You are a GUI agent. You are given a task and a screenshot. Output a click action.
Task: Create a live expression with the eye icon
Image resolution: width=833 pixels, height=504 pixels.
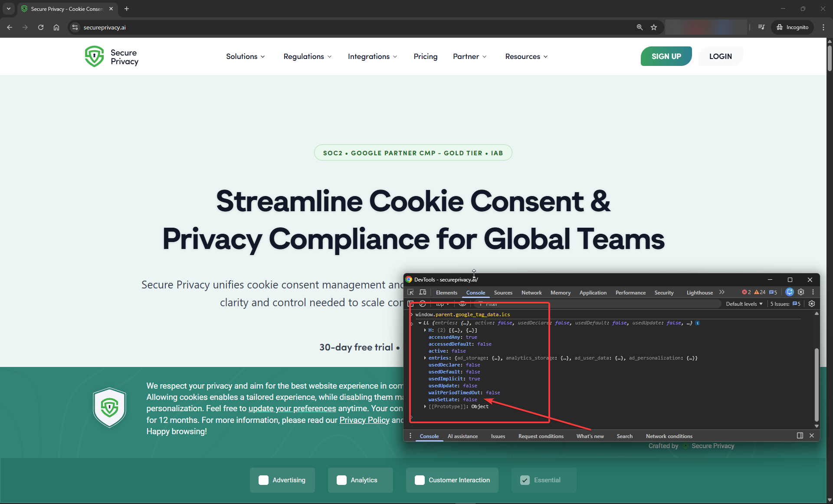point(462,304)
